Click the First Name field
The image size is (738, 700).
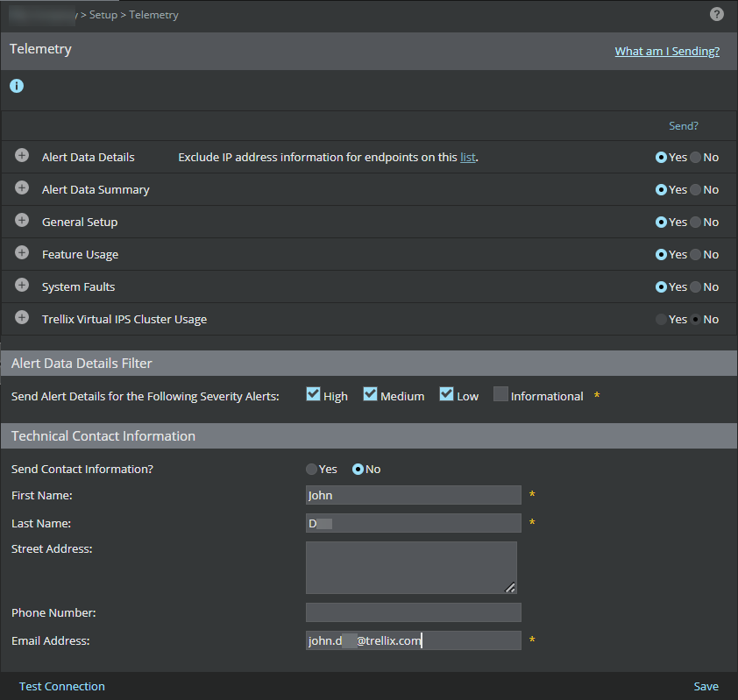click(413, 495)
